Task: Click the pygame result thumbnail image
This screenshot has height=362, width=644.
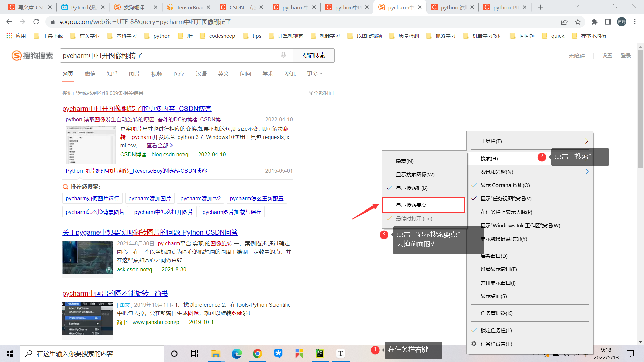Action: 88,257
